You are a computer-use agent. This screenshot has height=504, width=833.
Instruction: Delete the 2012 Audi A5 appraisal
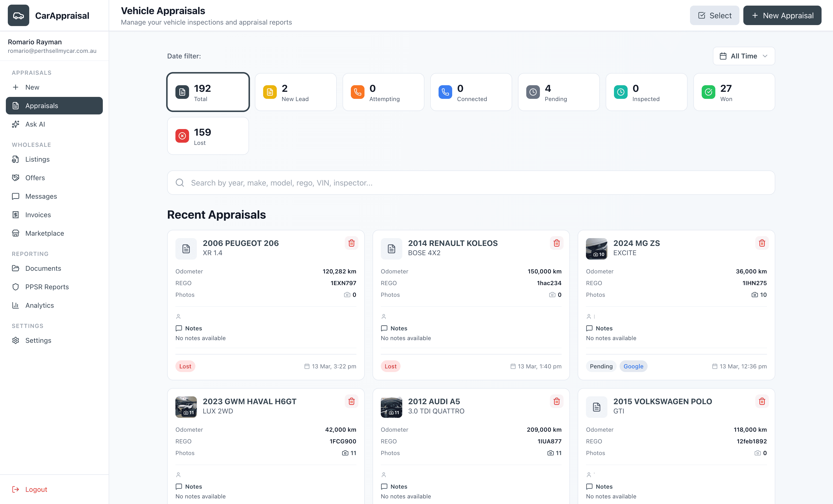[x=556, y=401]
